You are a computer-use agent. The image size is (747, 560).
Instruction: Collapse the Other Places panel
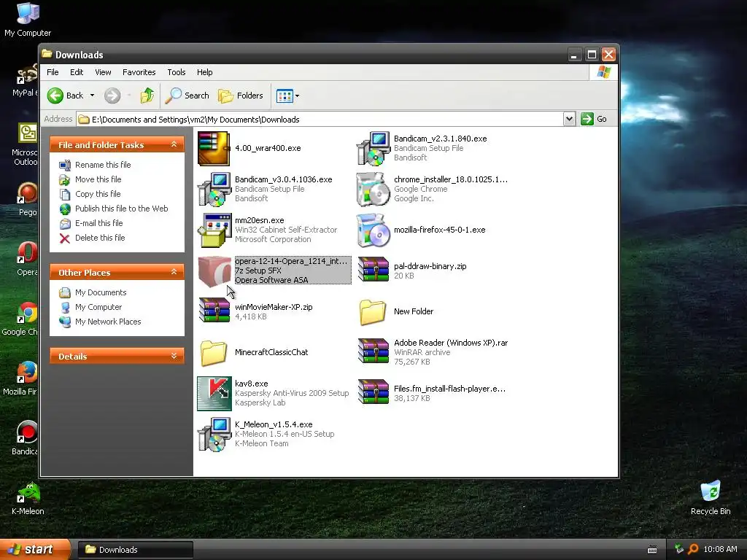pyautogui.click(x=174, y=272)
